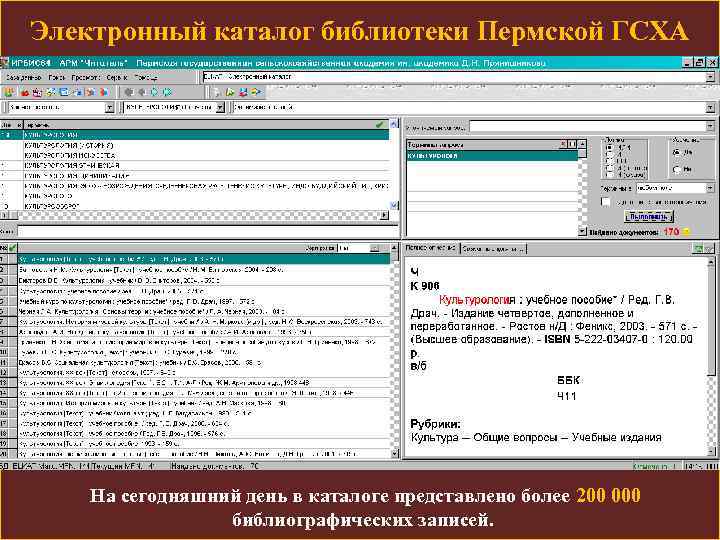Select query term КУЛЬТУРОЛОГИЯ in terms list

point(492,156)
